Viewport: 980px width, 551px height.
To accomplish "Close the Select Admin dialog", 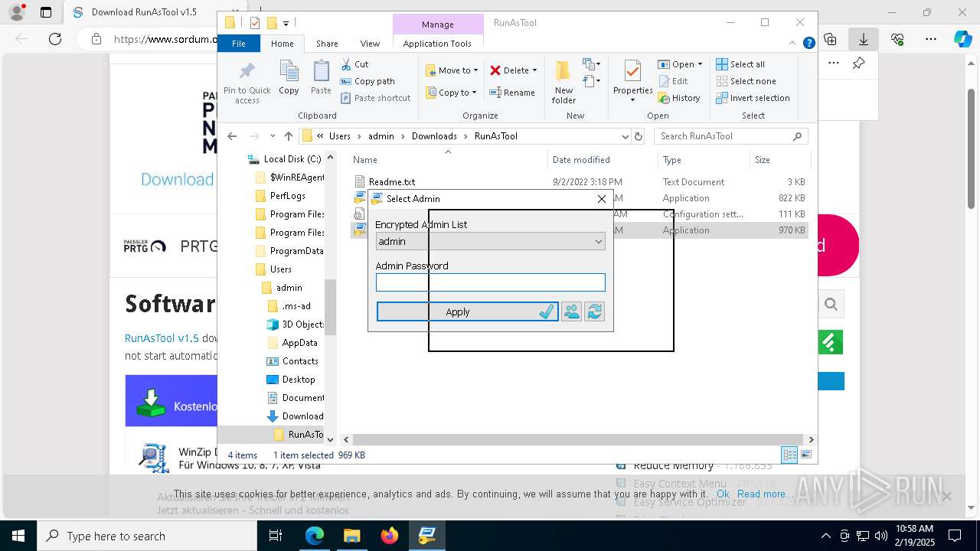I will pos(601,199).
